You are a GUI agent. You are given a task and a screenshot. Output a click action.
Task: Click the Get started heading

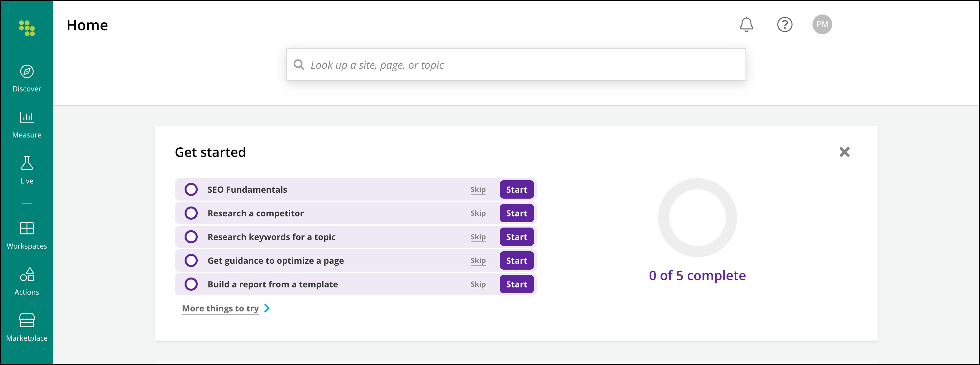(211, 152)
